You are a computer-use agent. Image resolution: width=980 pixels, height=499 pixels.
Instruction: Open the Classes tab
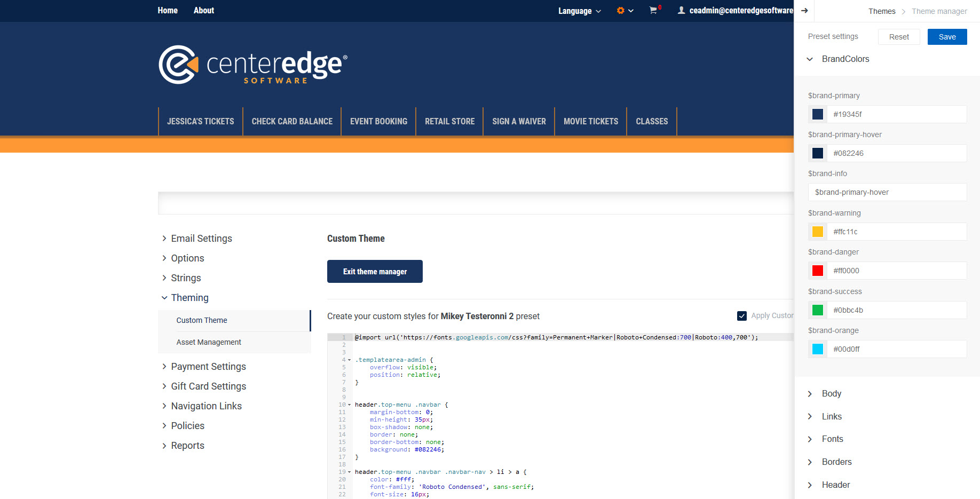point(652,121)
